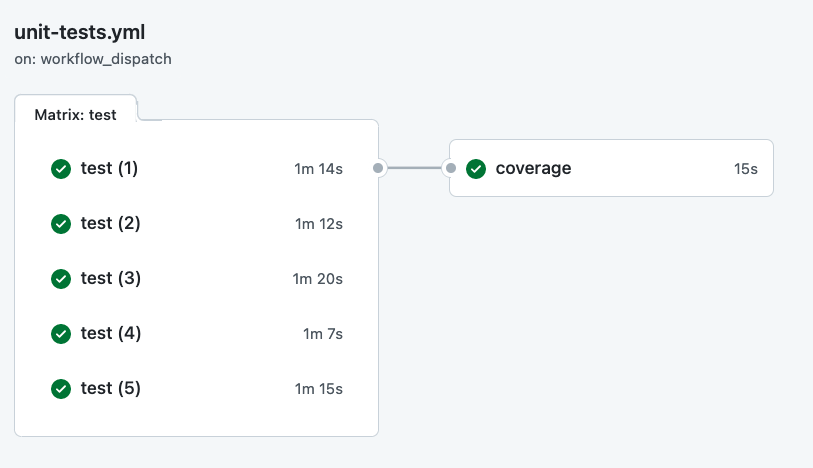This screenshot has height=468, width=813.
Task: View the test (4) job logs
Action: 110,334
